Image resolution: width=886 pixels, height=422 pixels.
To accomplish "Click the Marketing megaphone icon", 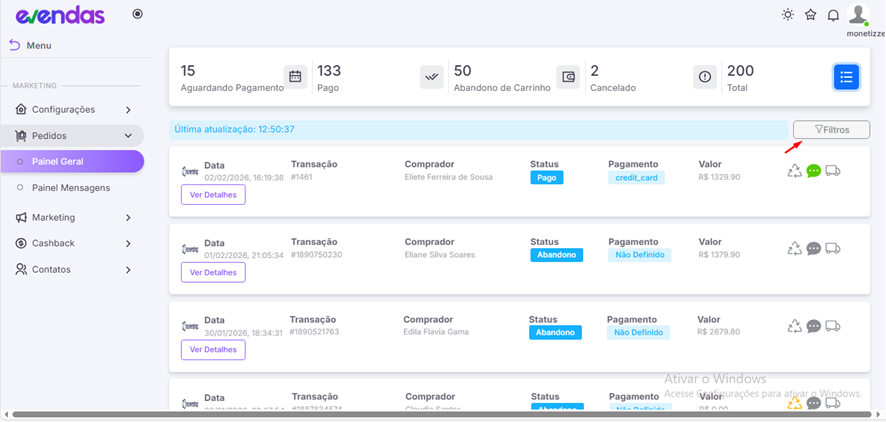I will point(21,217).
